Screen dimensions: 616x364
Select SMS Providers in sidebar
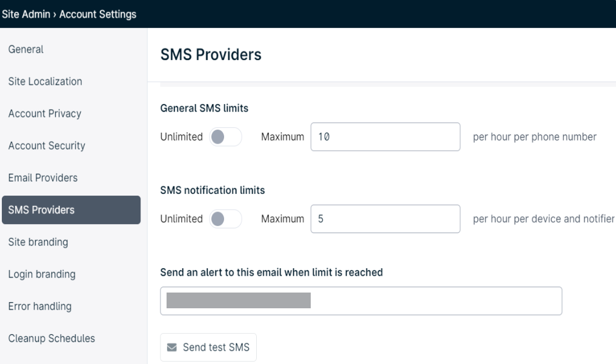71,210
